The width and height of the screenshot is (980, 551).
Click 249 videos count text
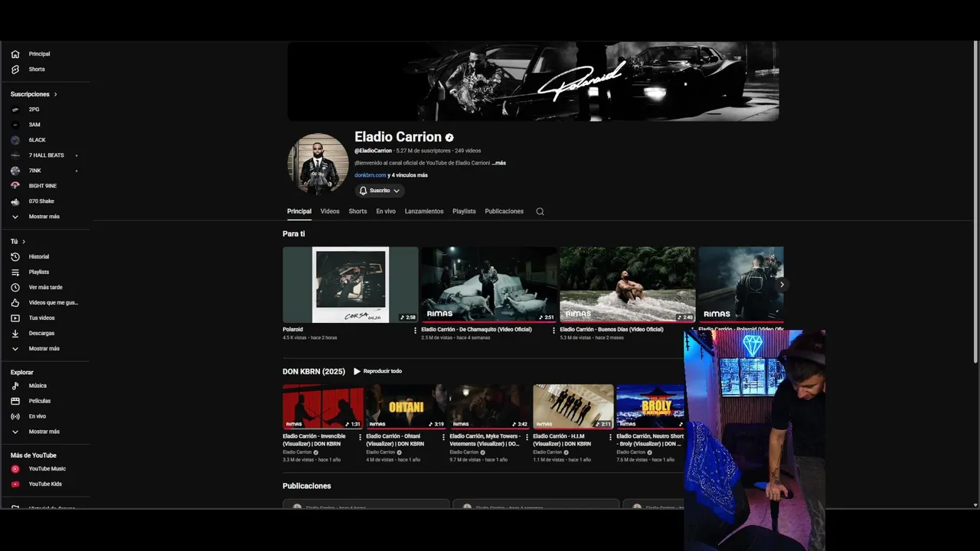coord(468,151)
